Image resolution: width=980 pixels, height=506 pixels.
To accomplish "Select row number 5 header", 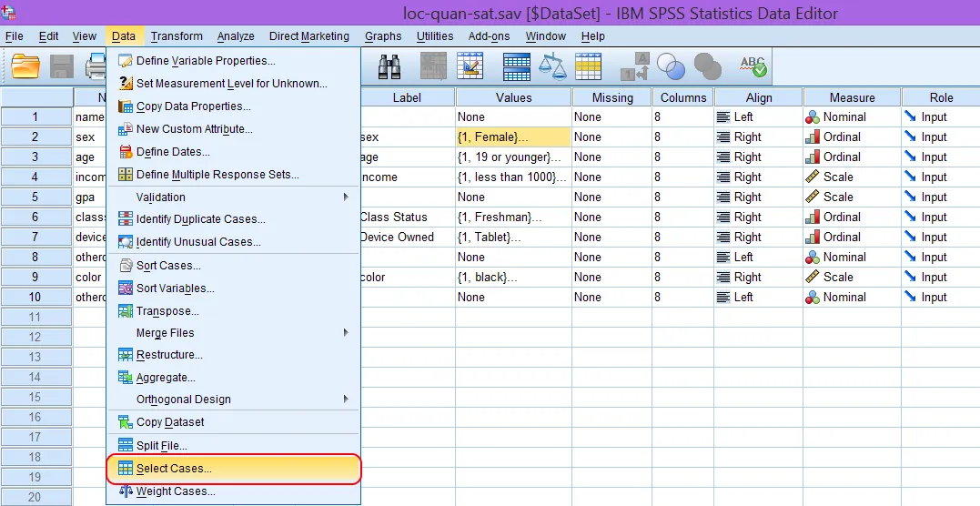I will pos(36,197).
